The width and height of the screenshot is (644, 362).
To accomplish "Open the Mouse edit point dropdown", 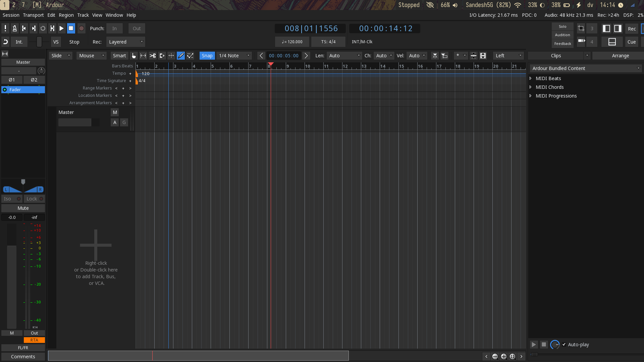I will 92,56.
